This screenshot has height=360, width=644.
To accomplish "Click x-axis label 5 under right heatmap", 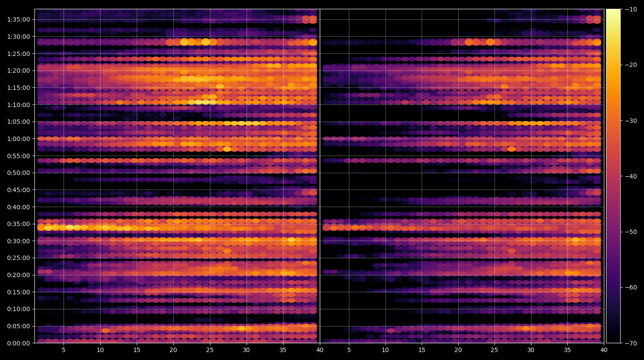I will tap(349, 350).
